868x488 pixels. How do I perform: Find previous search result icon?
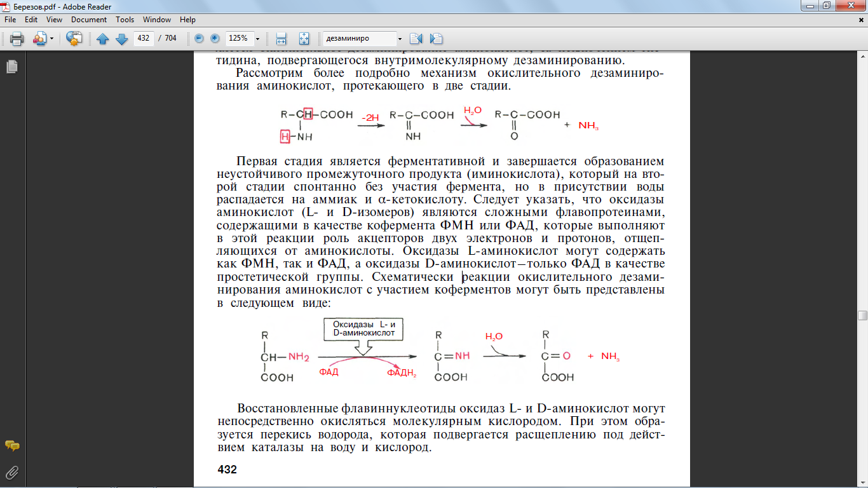tap(416, 39)
